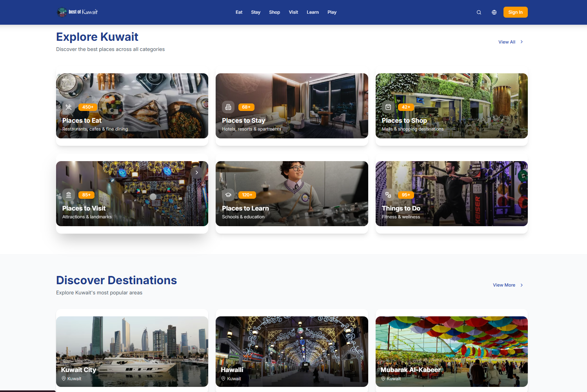
Task: Click the 68+ count badge
Action: pos(246,107)
